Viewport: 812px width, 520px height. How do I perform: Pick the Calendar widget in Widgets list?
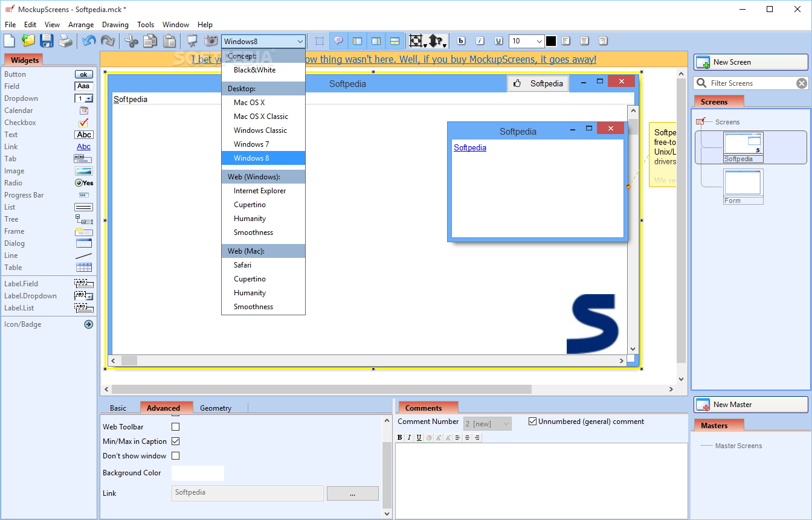tap(48, 111)
